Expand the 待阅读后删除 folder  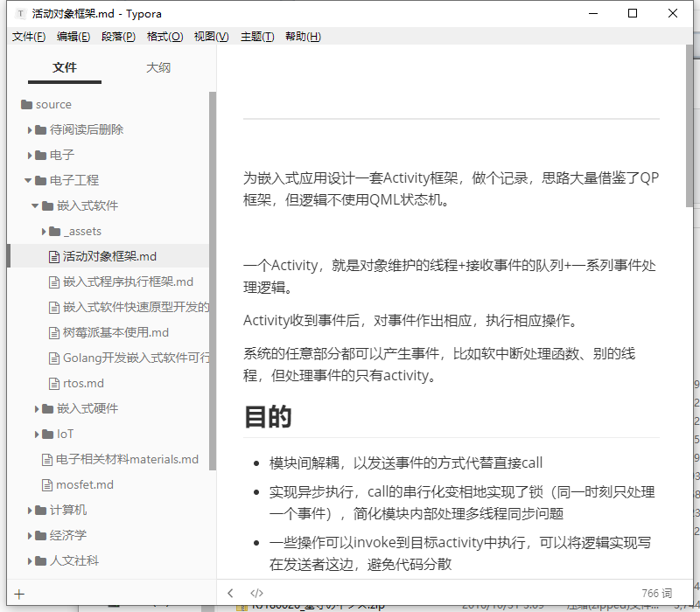point(31,130)
